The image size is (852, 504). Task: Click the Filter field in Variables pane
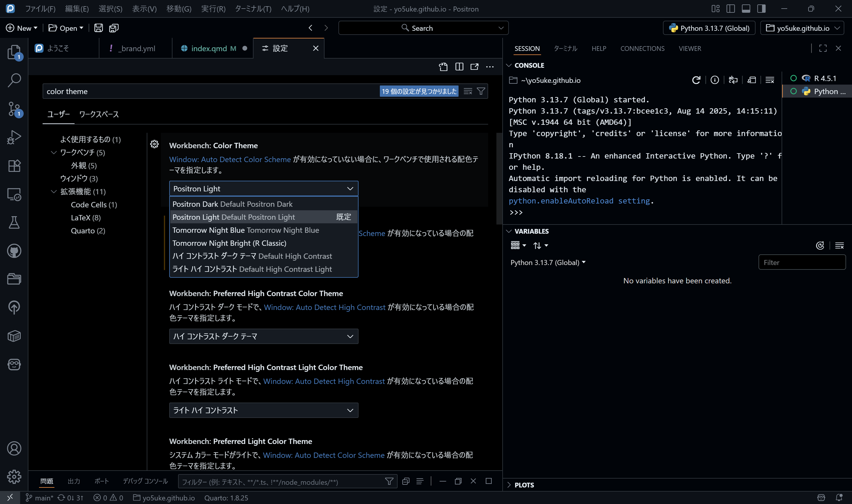(801, 263)
